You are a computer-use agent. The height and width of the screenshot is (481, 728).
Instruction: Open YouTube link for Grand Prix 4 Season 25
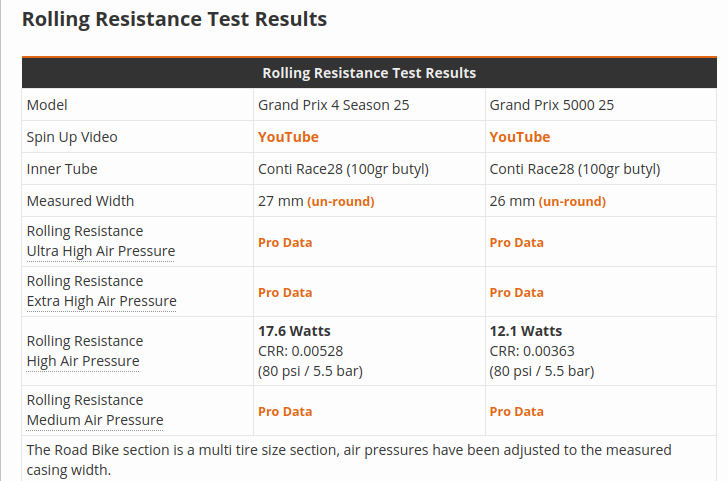(x=288, y=137)
